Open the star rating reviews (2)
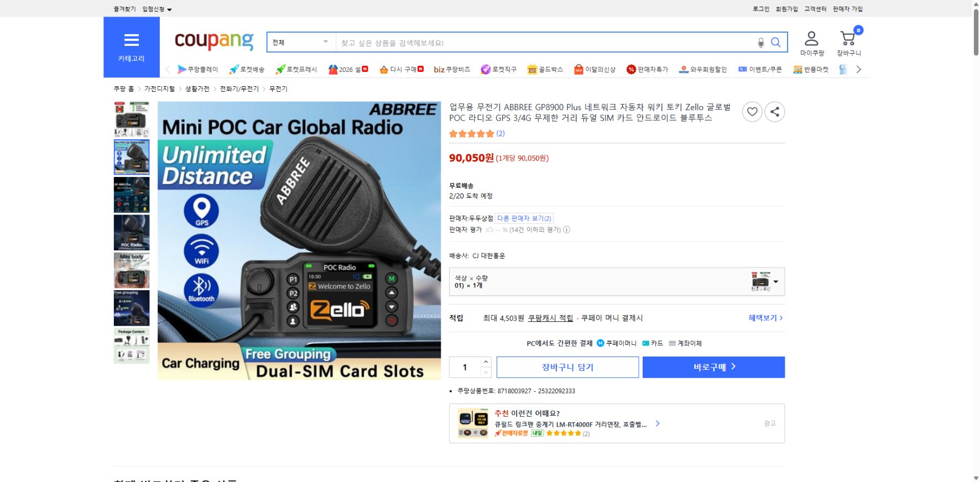The width and height of the screenshot is (980, 482). point(477,133)
